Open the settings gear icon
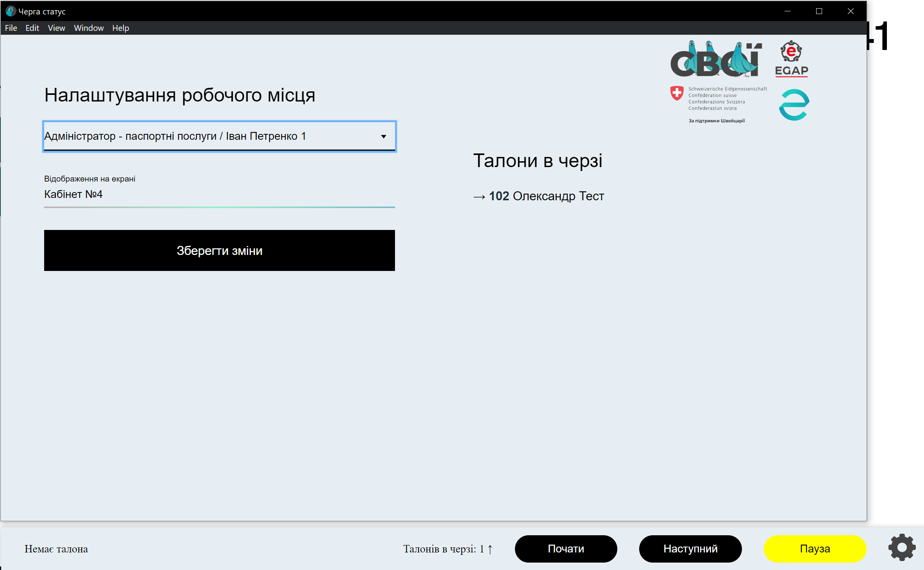This screenshot has height=570, width=924. [902, 548]
